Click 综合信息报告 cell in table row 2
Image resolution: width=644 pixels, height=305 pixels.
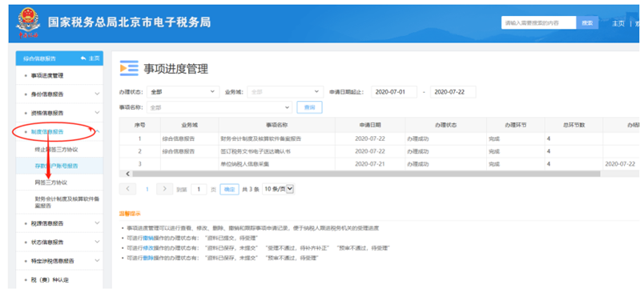(x=179, y=151)
